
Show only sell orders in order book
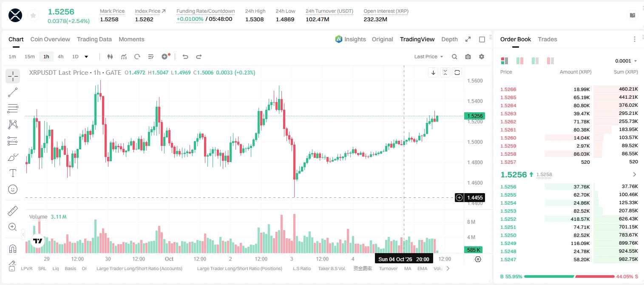[x=550, y=61]
